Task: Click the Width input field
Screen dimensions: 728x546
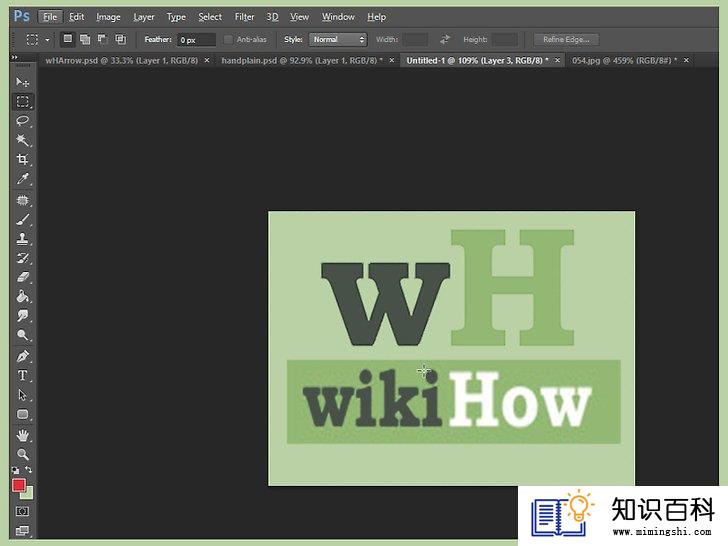Action: pos(416,39)
